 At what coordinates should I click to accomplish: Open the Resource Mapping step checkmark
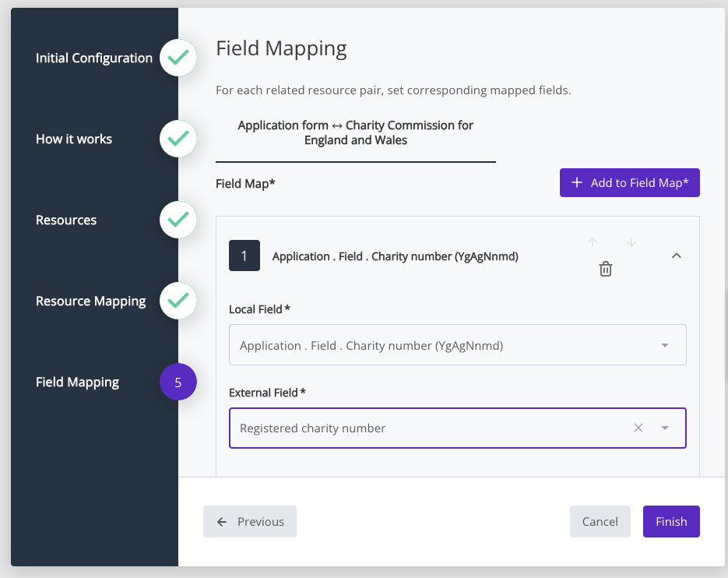[178, 301]
